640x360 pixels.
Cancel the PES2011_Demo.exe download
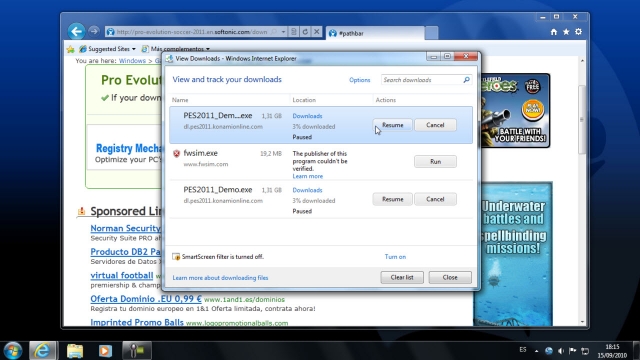pos(435,199)
